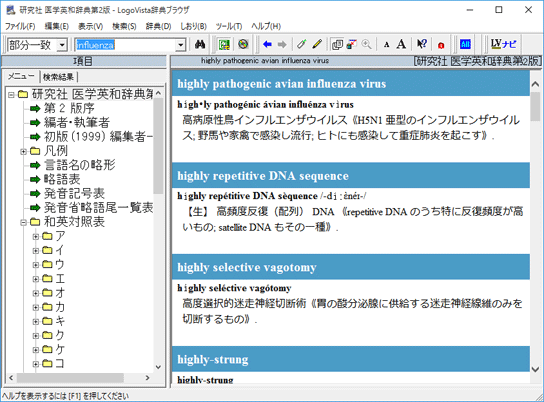This screenshot has height=402, width=544.
Task: Click the blue All dictionaries icon
Action: (465, 44)
